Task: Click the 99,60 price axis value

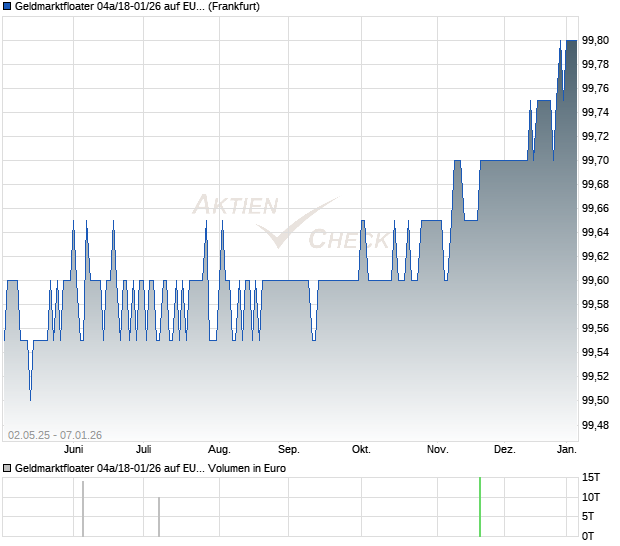Action: pos(595,280)
